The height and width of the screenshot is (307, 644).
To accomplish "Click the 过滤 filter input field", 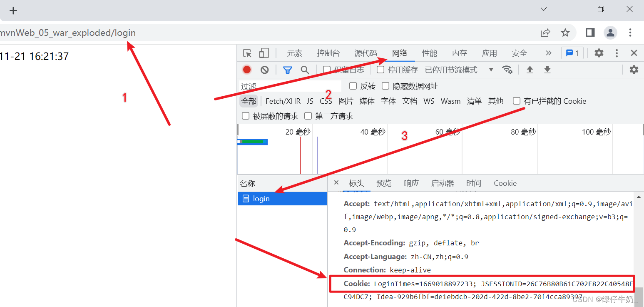I will [x=290, y=86].
